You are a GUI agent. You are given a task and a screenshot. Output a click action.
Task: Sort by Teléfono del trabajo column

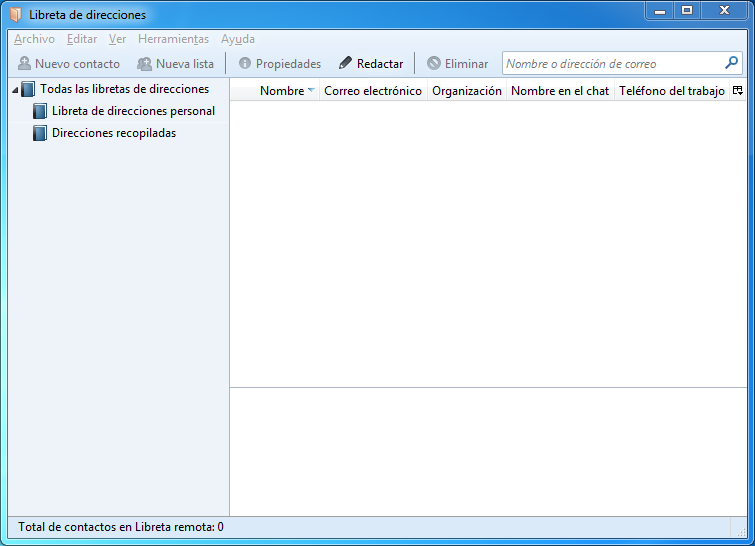click(672, 91)
